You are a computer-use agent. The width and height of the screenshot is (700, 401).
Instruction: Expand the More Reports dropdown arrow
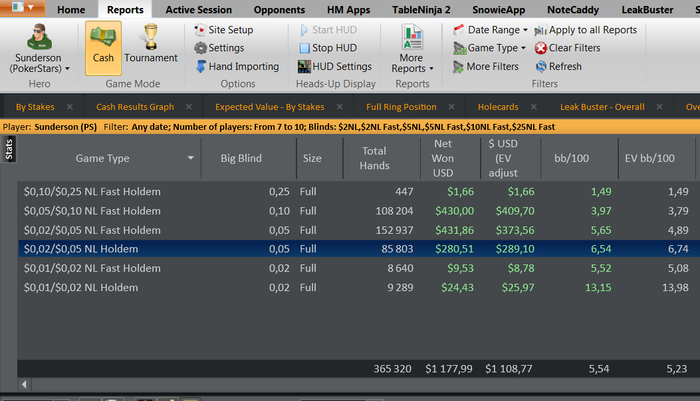tap(431, 69)
